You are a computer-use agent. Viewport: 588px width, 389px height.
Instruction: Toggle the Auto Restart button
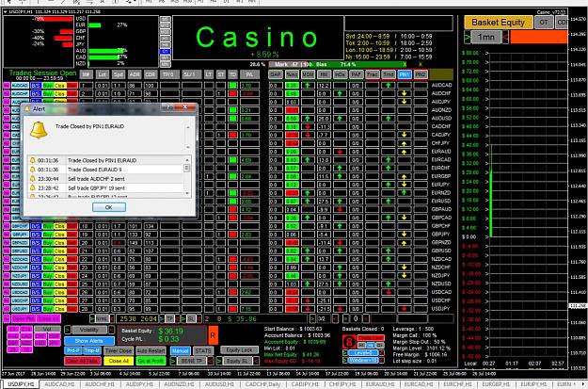[x=151, y=350]
